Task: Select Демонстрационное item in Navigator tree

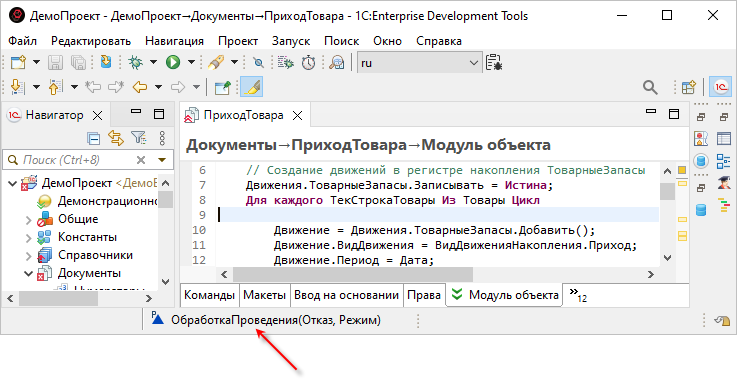Action: pos(107,202)
